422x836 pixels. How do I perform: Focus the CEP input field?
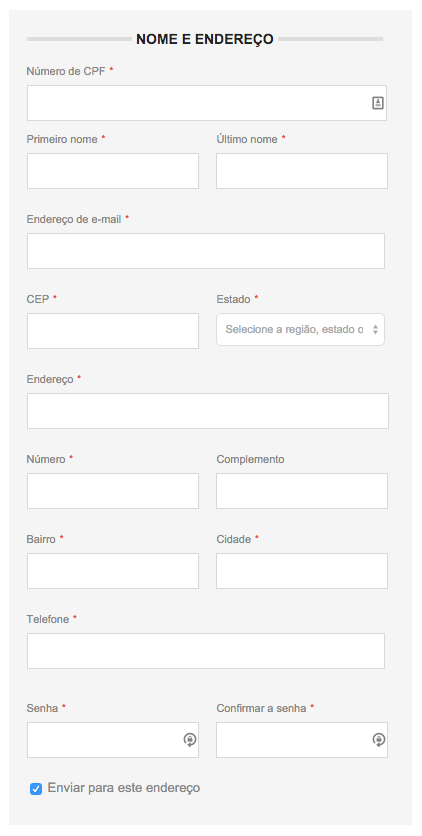113,331
